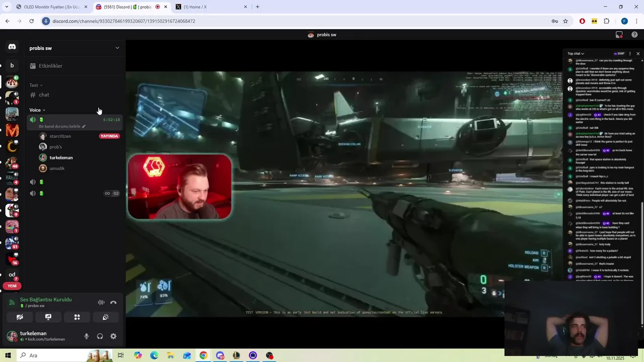This screenshot has height=362, width=644.
Task: Collapse the Text channel category
Action: point(36,85)
